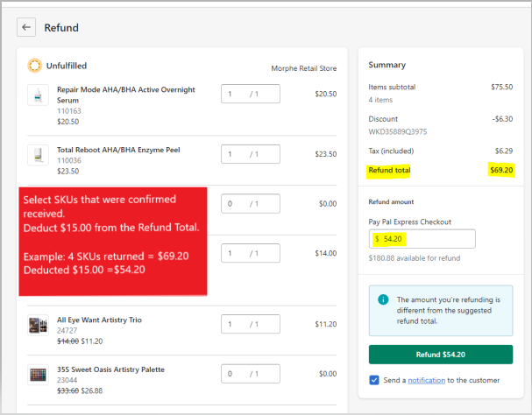
Task: Click the Unfulfilled status icon
Action: 34,66
